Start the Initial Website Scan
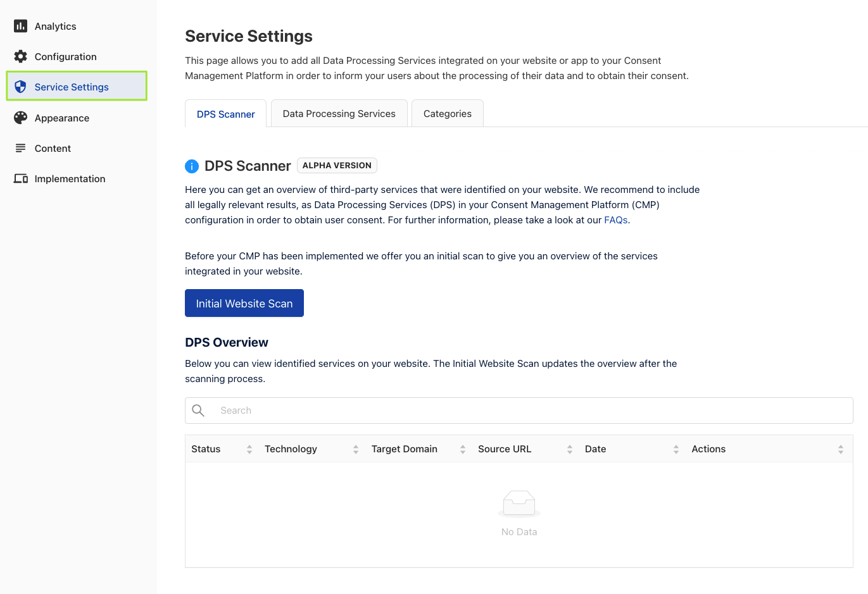Screen dimensions: 868x594 [x=244, y=304]
